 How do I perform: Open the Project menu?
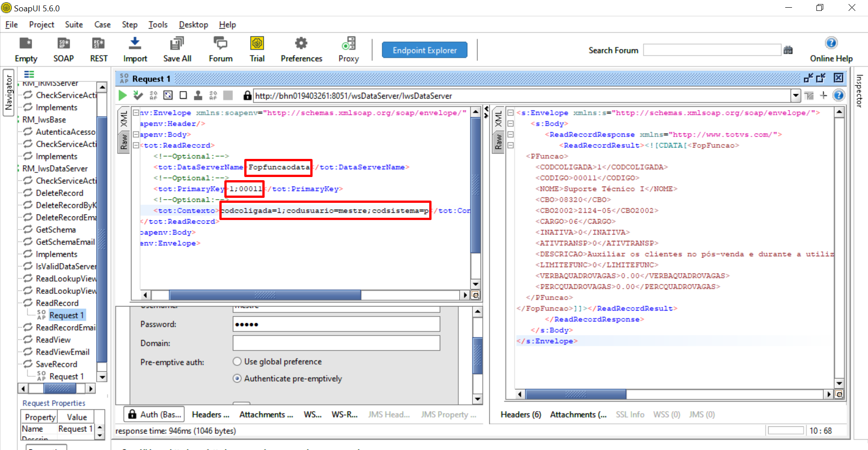click(42, 24)
